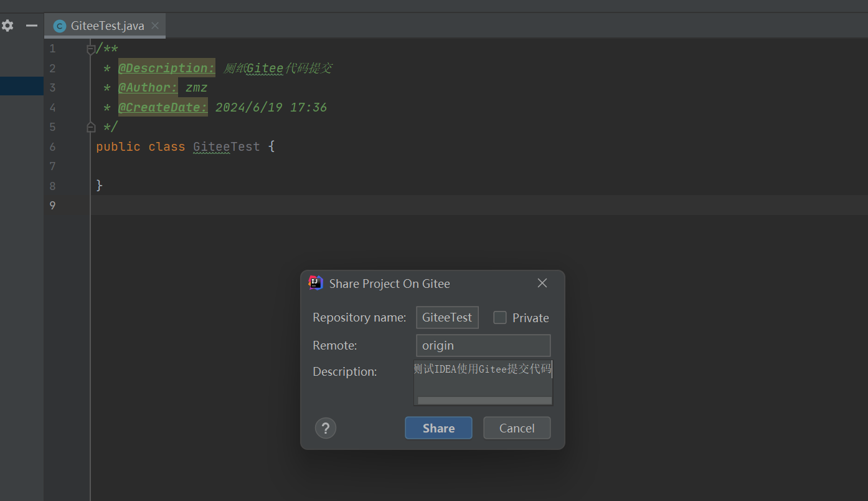The height and width of the screenshot is (501, 868).
Task: Close the Share Project On Gitee dialog
Action: [x=542, y=283]
